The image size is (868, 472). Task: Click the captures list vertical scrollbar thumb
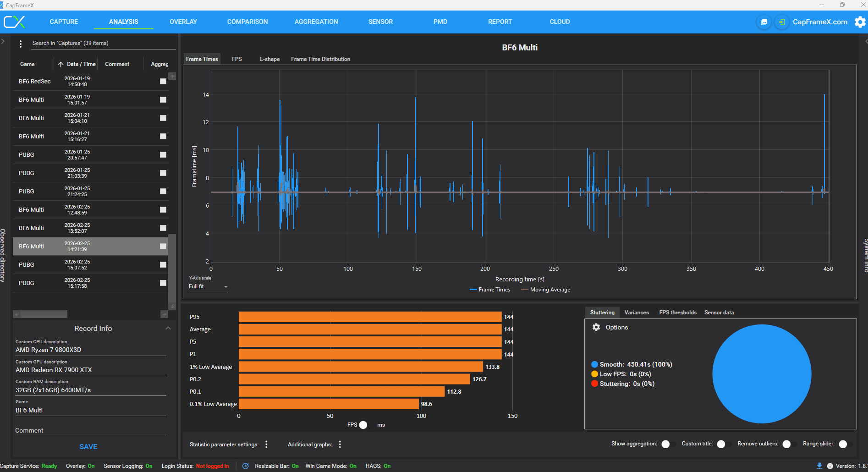(172, 268)
